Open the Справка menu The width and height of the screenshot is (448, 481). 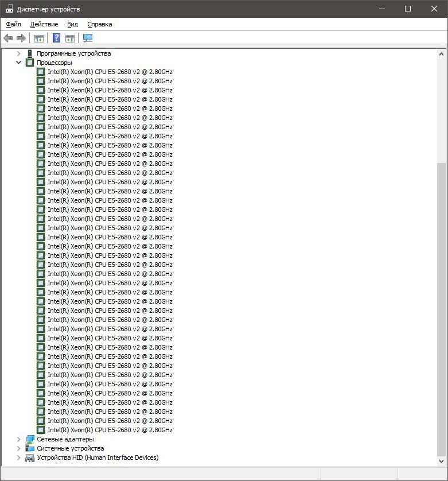tap(100, 24)
